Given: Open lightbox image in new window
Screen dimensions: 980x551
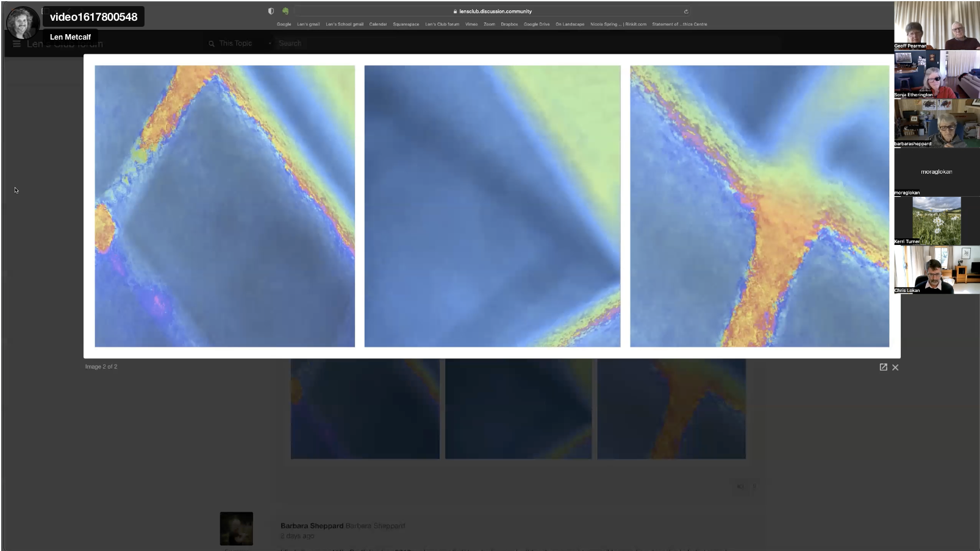Looking at the screenshot, I should coord(883,367).
